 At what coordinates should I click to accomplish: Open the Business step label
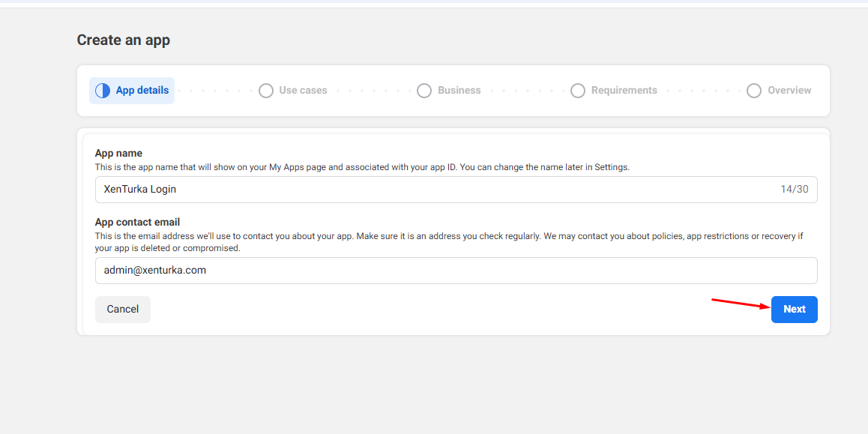pyautogui.click(x=459, y=90)
